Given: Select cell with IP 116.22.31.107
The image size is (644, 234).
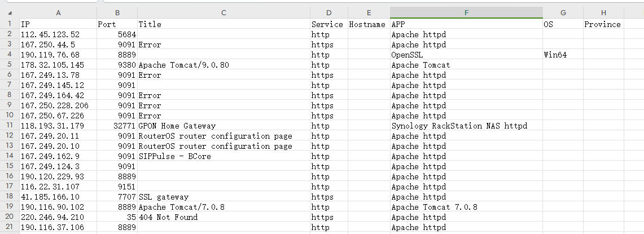Looking at the screenshot, I should tap(58, 187).
